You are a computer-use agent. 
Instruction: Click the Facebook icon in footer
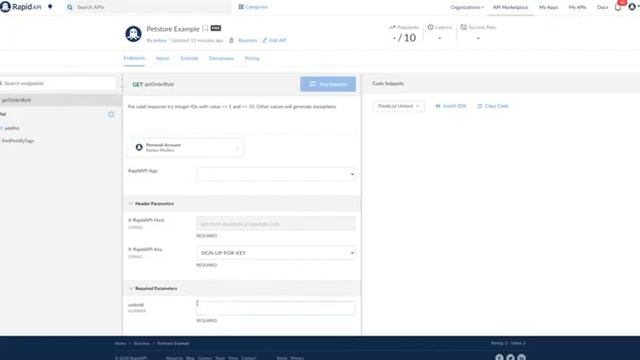point(499,357)
